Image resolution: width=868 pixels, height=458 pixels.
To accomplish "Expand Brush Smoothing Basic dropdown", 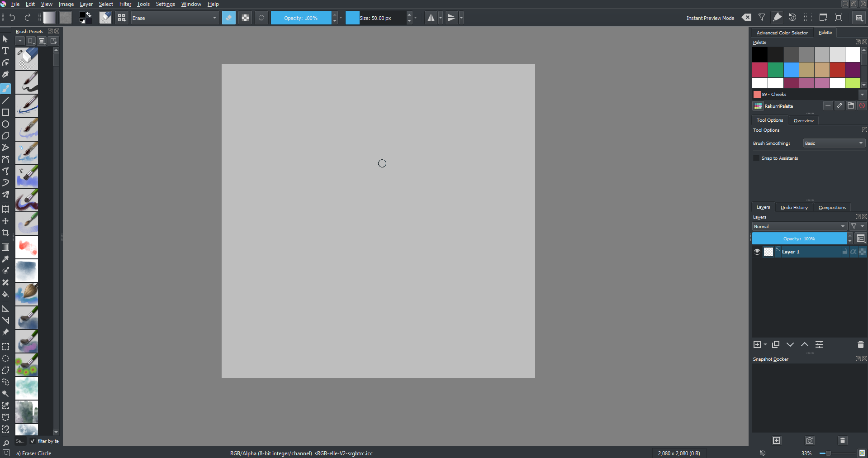I will pyautogui.click(x=834, y=143).
